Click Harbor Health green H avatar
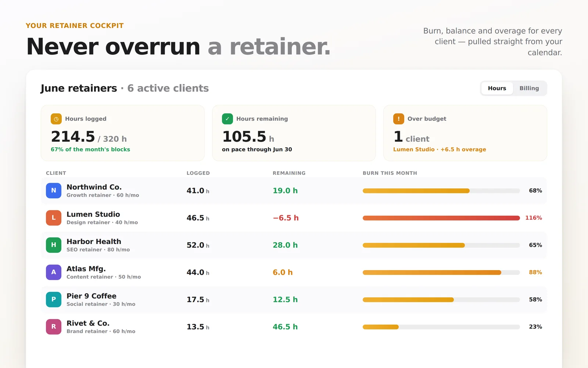Image resolution: width=588 pixels, height=368 pixels. coord(54,245)
